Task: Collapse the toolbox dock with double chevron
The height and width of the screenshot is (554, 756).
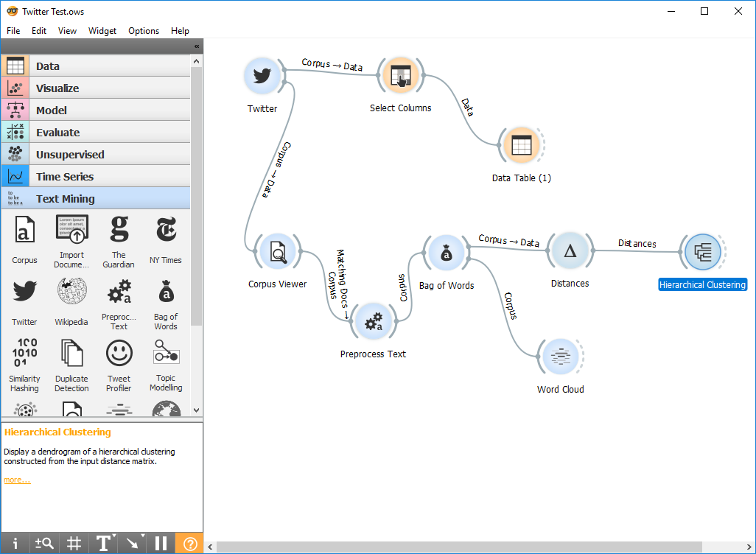Action: (197, 46)
